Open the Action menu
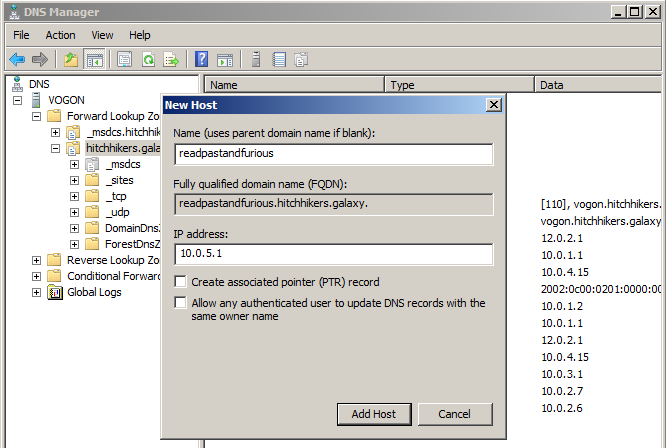The width and height of the screenshot is (666, 448). (x=60, y=35)
